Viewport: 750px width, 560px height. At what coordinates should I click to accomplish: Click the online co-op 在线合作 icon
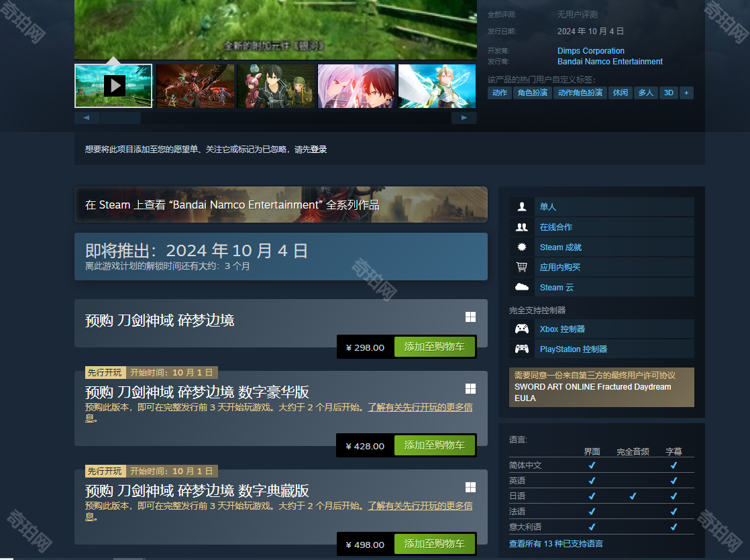[522, 227]
